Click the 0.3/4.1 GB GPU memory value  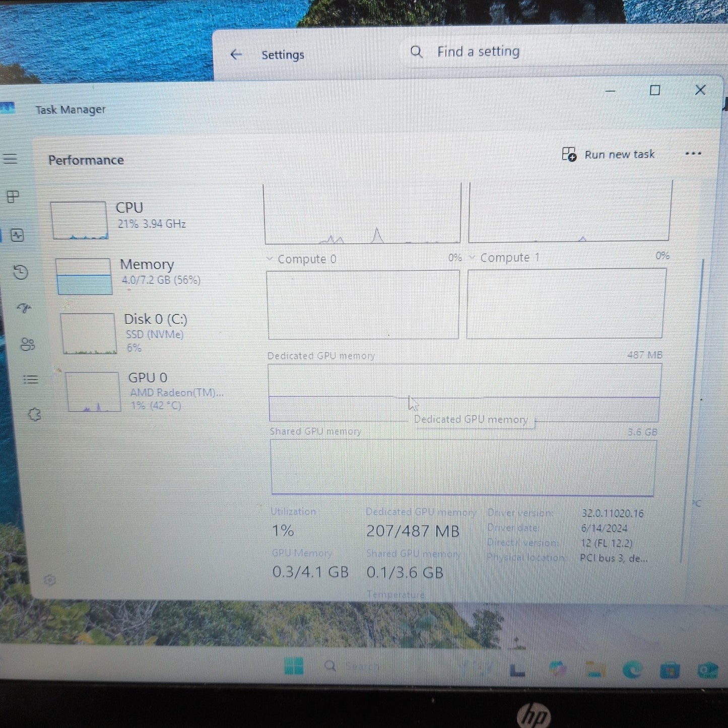click(310, 572)
